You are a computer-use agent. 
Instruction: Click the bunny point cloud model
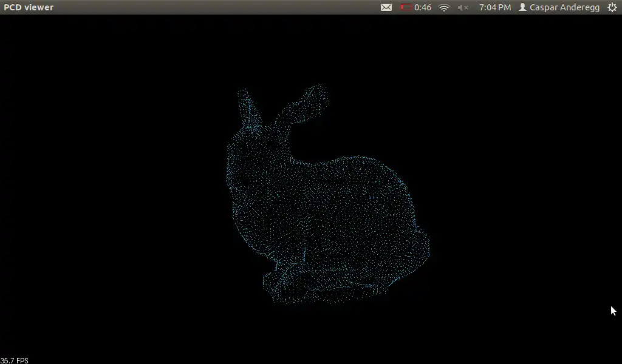327,194
